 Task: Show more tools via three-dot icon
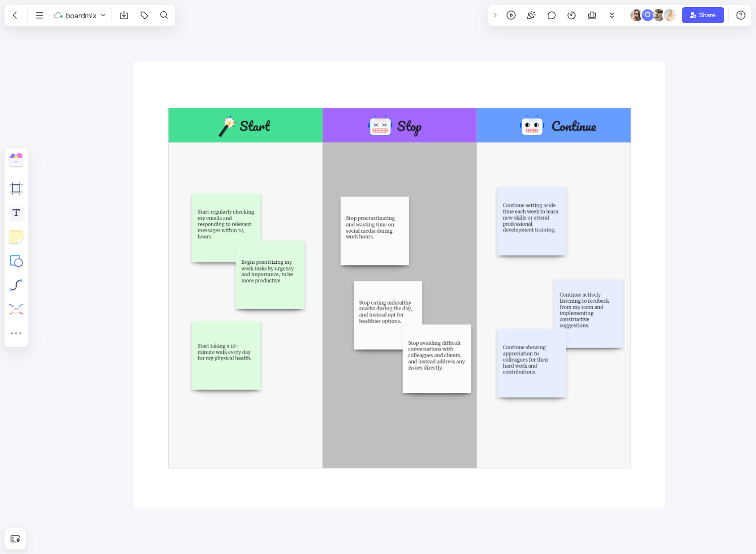click(16, 333)
